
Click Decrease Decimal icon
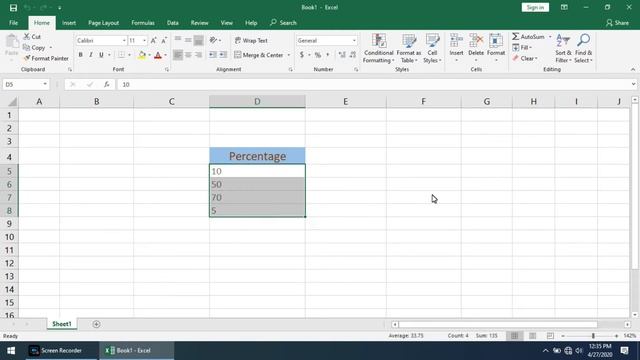(x=353, y=55)
